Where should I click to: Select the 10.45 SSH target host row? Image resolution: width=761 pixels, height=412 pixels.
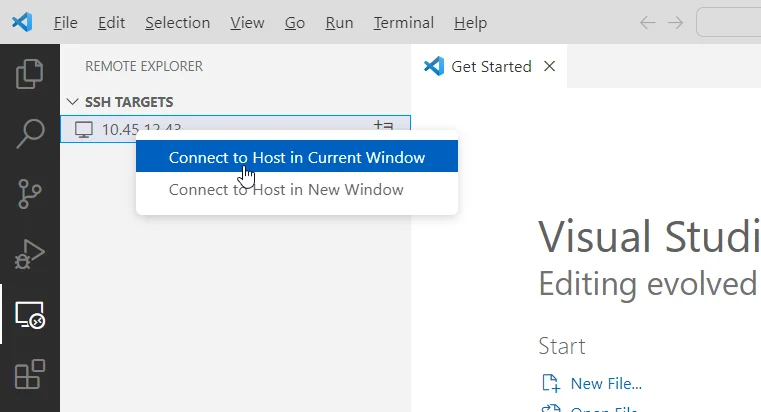[235, 129]
